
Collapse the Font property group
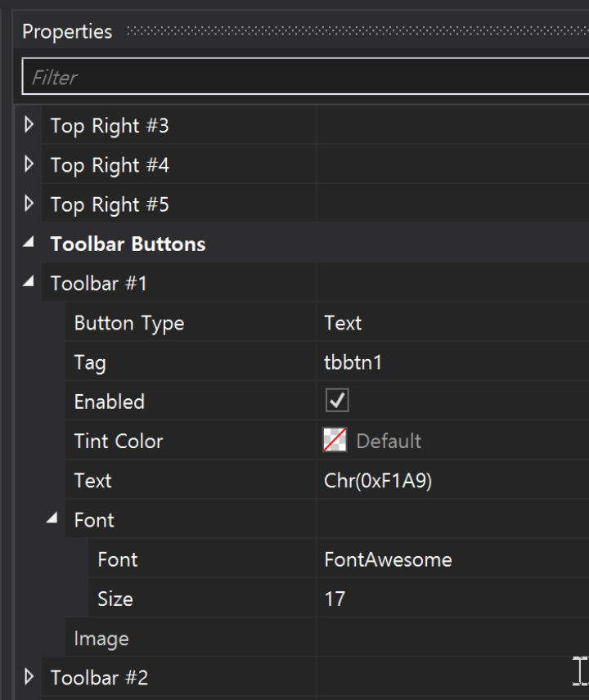(x=53, y=519)
